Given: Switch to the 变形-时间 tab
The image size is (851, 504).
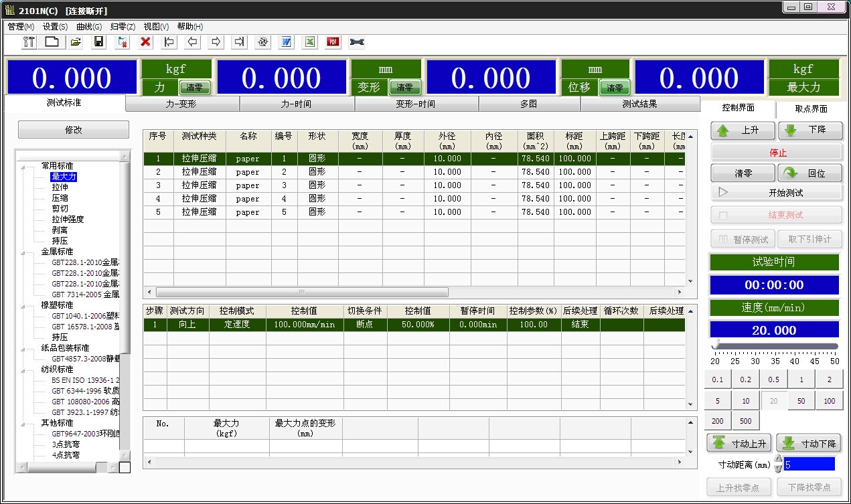Looking at the screenshot, I should 416,104.
